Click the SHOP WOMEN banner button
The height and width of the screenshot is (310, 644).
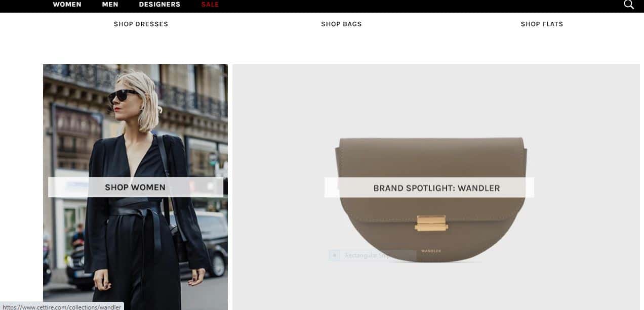[135, 187]
